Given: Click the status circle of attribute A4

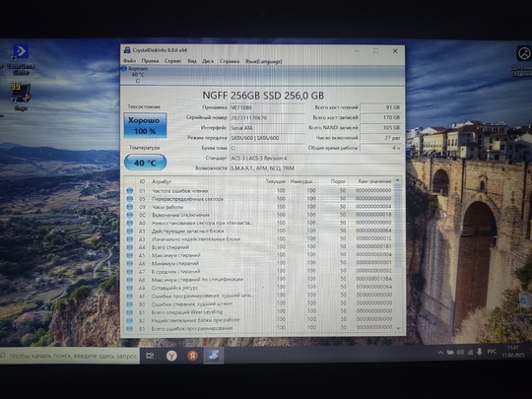Looking at the screenshot, I should [130, 247].
